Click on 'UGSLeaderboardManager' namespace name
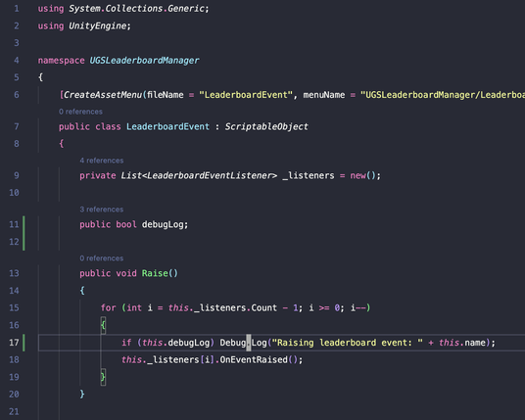Screen dimensions: 525x420 click(x=144, y=61)
